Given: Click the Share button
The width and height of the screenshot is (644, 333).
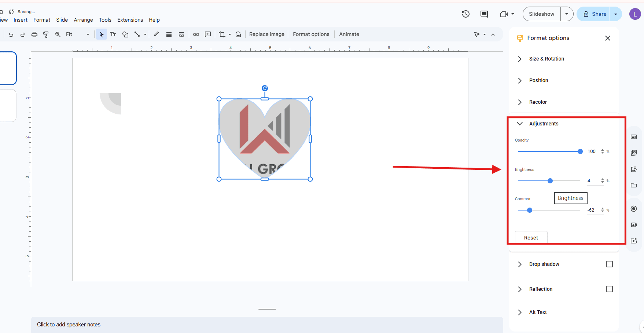Looking at the screenshot, I should pos(593,14).
